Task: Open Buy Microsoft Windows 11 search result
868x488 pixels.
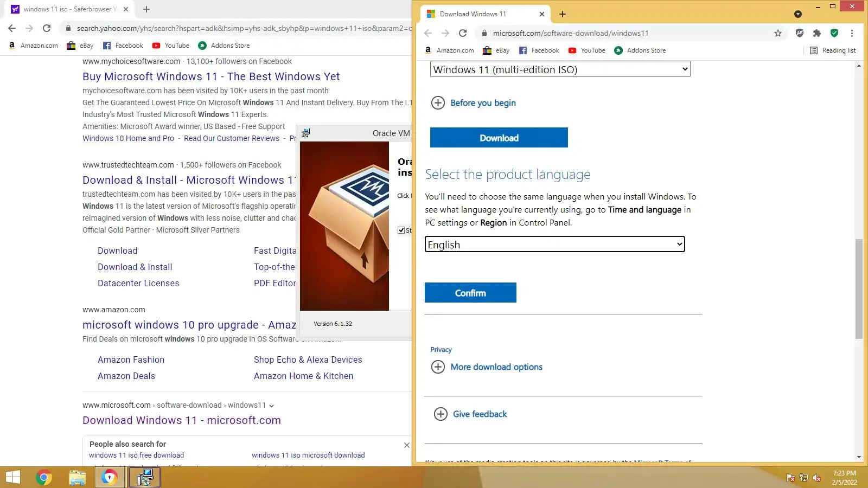Action: [211, 76]
